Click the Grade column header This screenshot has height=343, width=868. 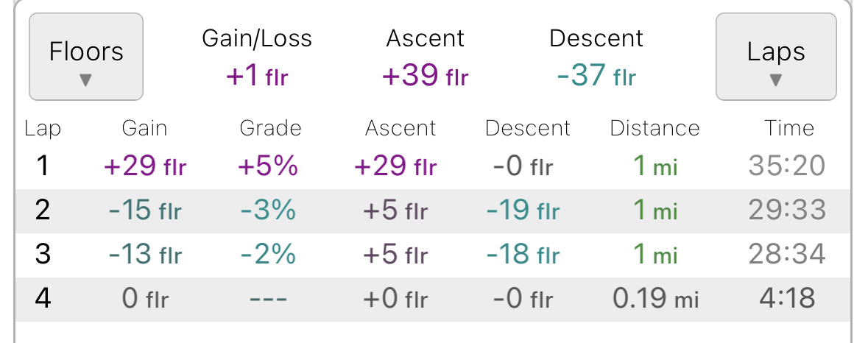[x=270, y=128]
